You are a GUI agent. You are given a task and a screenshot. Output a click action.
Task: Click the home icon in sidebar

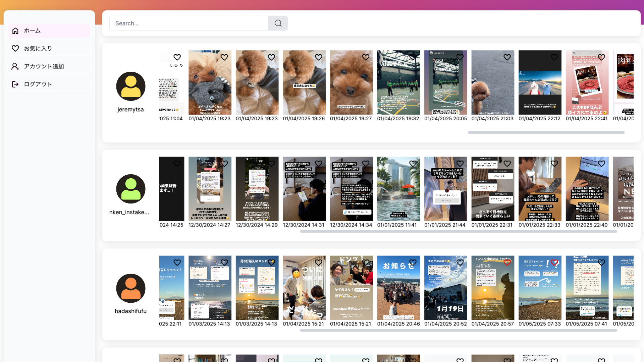15,31
